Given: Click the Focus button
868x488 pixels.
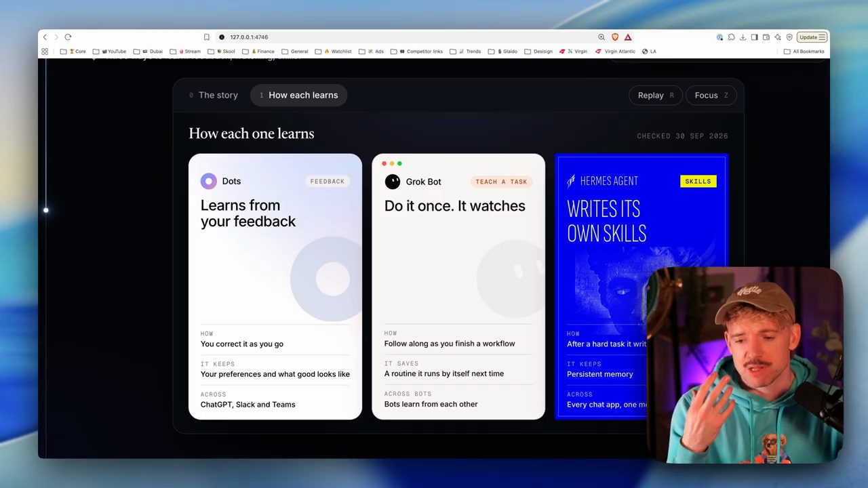Looking at the screenshot, I should click(x=711, y=96).
